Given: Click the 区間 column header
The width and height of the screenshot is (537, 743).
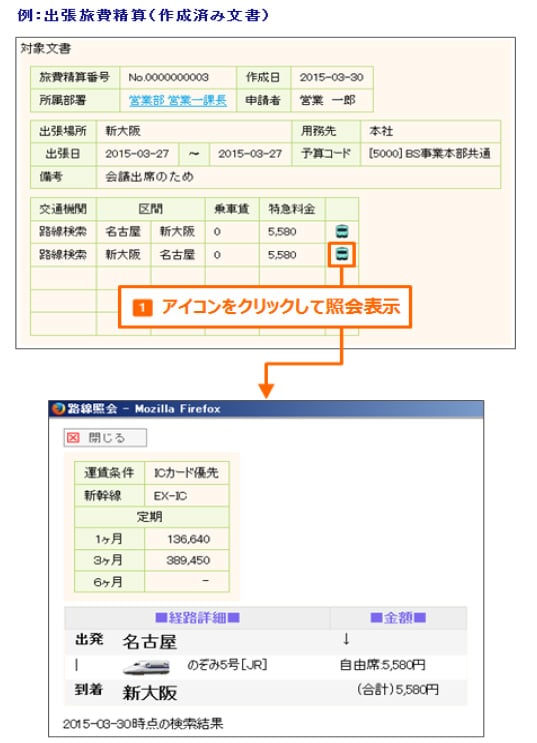Looking at the screenshot, I should tap(151, 209).
